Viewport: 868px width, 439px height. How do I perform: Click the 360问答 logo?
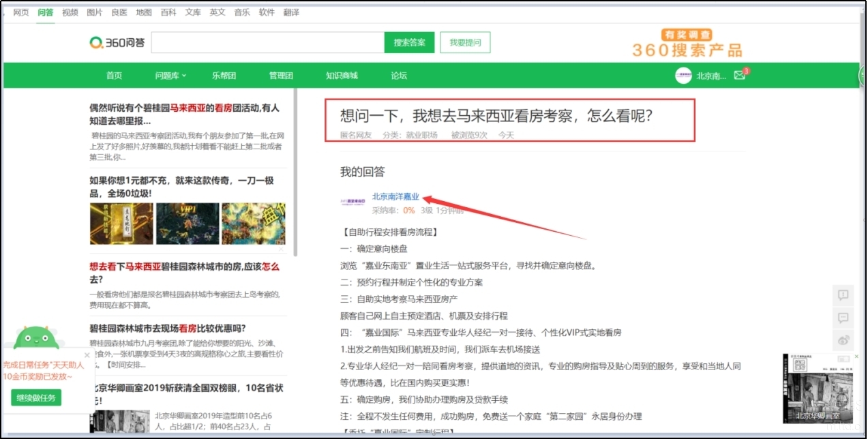pyautogui.click(x=117, y=43)
